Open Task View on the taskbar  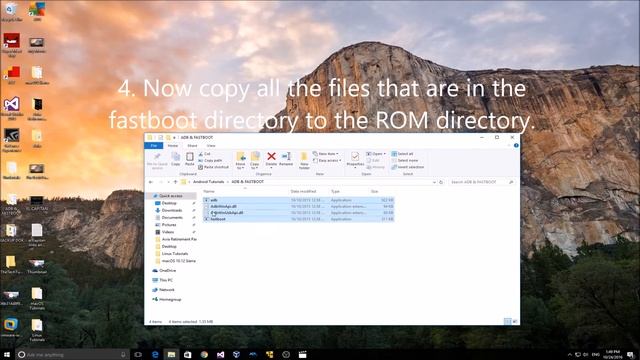[x=138, y=355]
